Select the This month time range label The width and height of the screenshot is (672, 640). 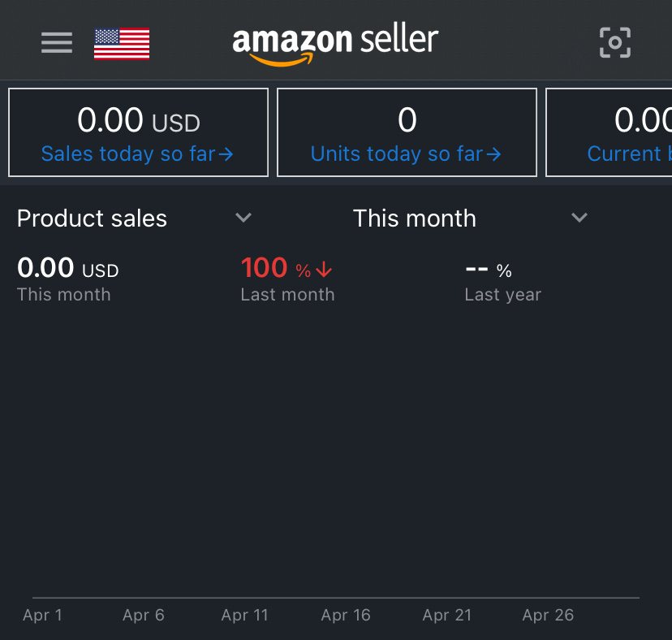[x=414, y=218]
